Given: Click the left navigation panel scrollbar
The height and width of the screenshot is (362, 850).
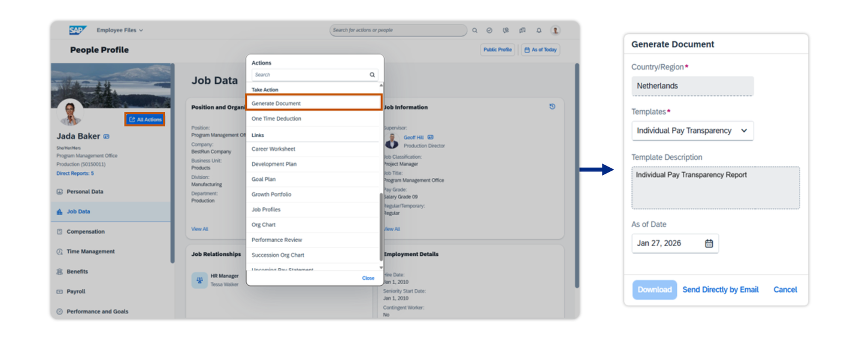Looking at the screenshot, I should pos(172,163).
